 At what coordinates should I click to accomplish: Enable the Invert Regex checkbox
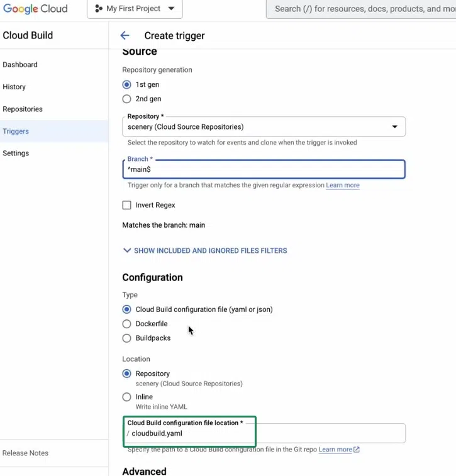[127, 205]
